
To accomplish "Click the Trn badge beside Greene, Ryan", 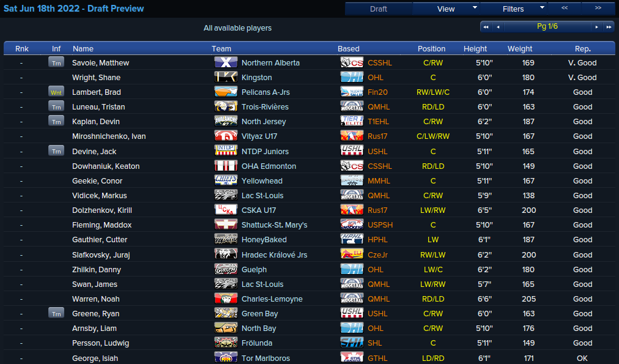I will (x=56, y=313).
